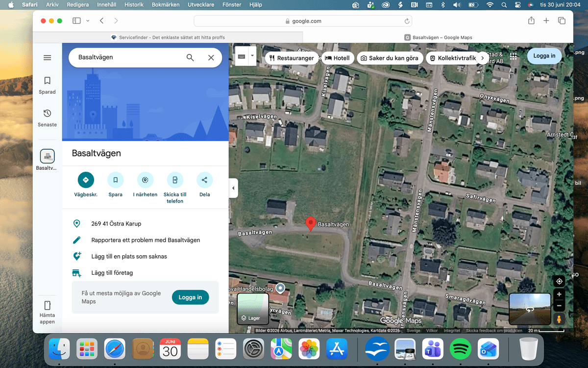Viewport: 588px width, 368px height.
Task: Click the Hämta appen icon
Action: 48,306
